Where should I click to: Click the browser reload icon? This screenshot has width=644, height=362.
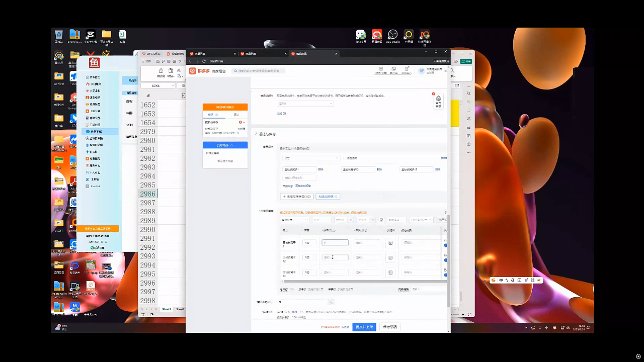coord(204,61)
